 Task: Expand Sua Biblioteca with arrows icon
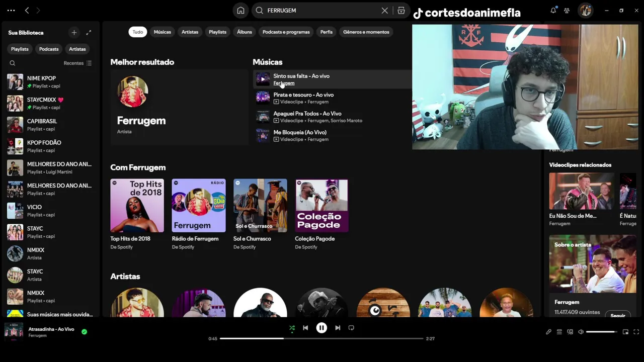click(x=89, y=33)
